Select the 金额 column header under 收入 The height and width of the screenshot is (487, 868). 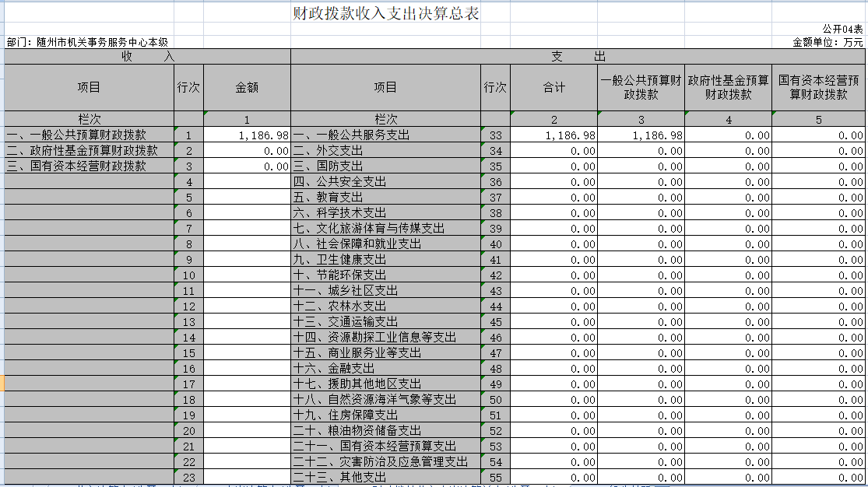coord(247,88)
